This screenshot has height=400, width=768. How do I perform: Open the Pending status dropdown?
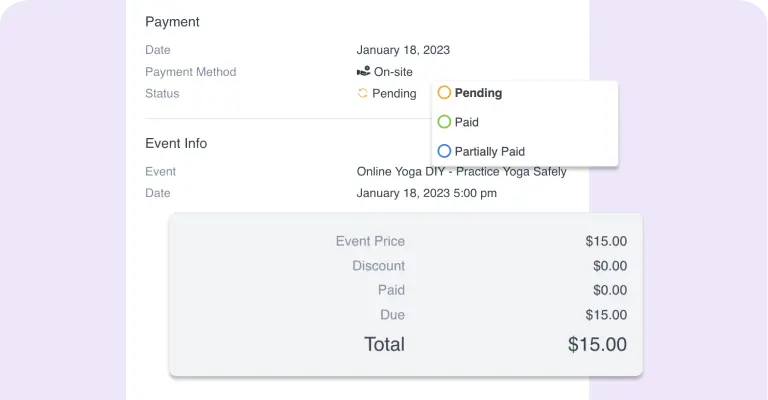tap(387, 94)
